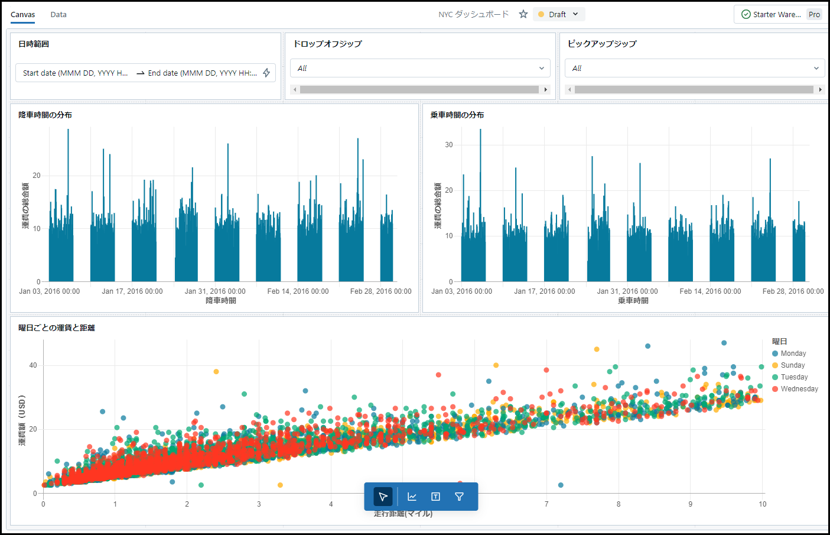The width and height of the screenshot is (830, 535).
Task: Click the NYC ダッシュボード title
Action: [473, 15]
